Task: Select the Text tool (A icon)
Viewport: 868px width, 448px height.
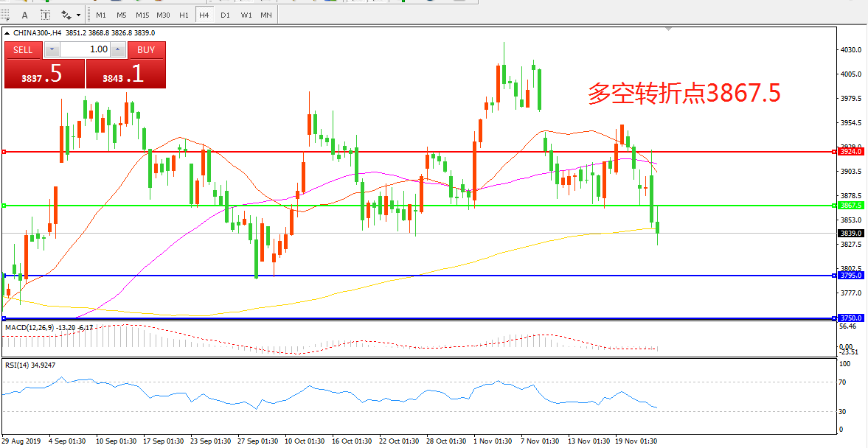Action: [x=25, y=15]
